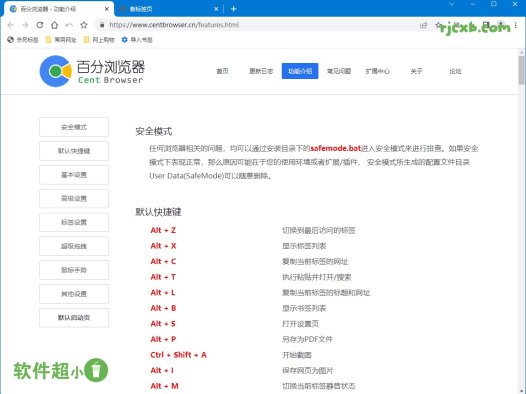Image resolution: width=526 pixels, height=394 pixels.
Task: Click the 默认快捷键 section heading
Action: coord(158,212)
